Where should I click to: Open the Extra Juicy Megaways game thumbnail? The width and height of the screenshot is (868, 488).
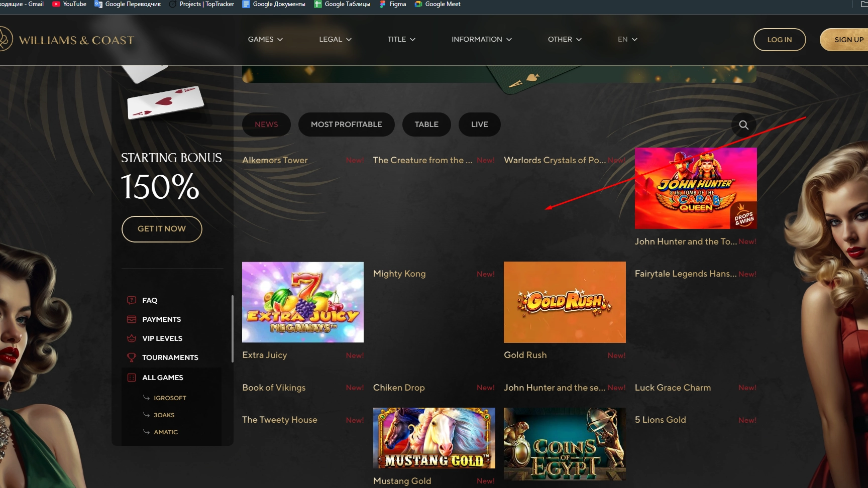pyautogui.click(x=303, y=302)
